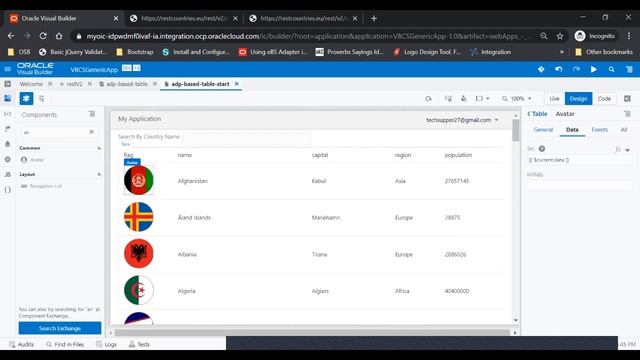Open the Visual Builder hamburger menu
The image size is (640, 360).
[x=7, y=69]
